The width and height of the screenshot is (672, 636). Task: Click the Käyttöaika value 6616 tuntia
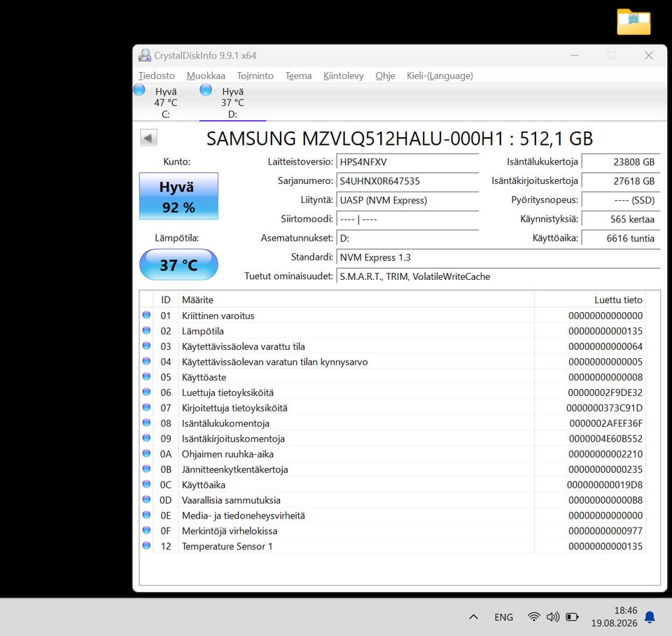click(621, 238)
